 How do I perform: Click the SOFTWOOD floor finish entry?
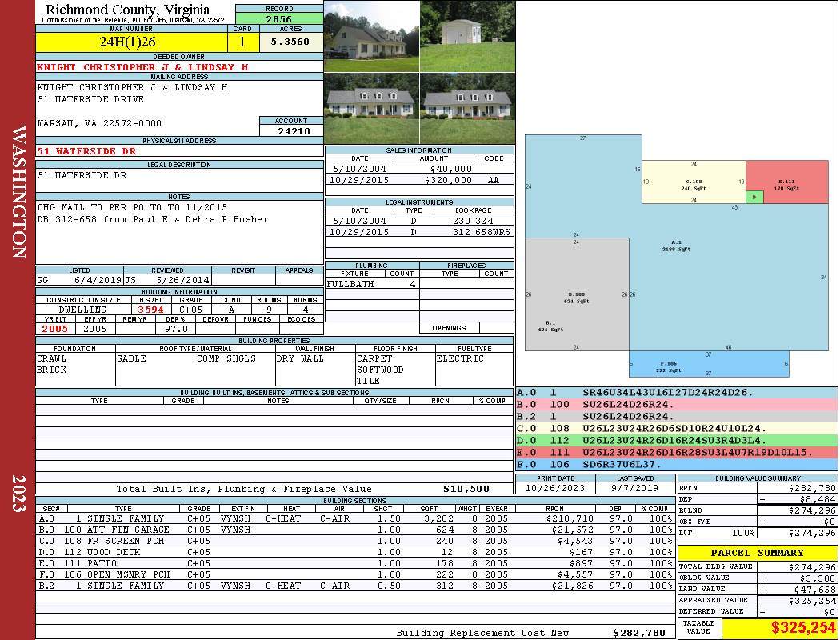(380, 370)
